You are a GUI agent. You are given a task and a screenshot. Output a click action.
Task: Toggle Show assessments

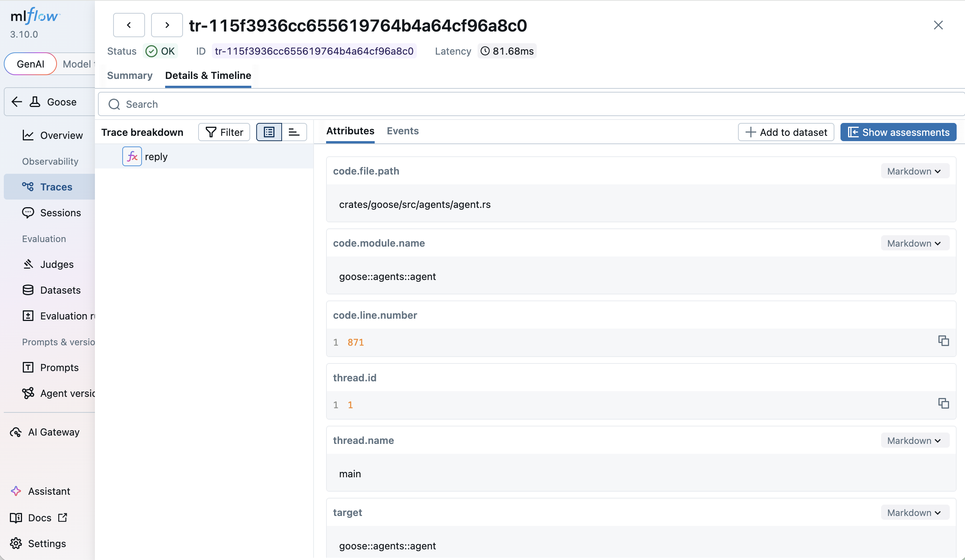click(x=898, y=132)
